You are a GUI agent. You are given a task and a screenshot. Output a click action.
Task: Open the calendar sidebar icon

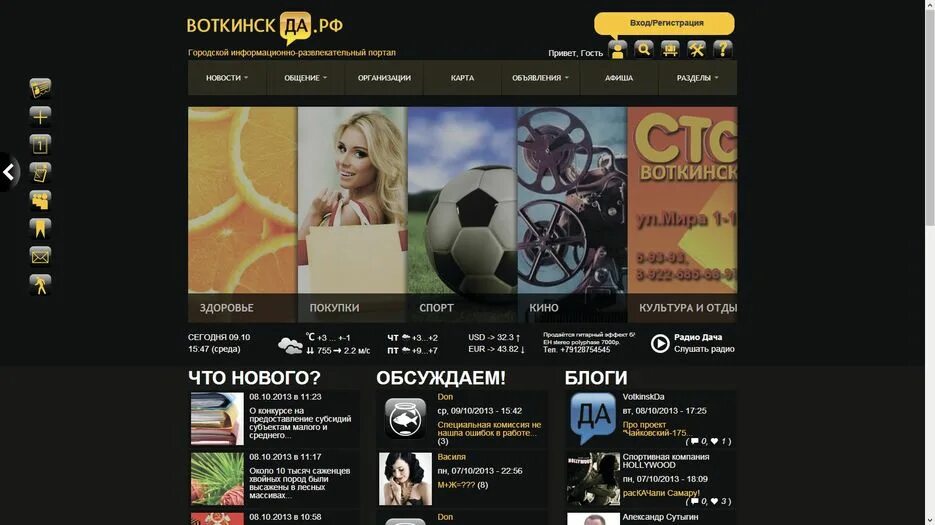pos(41,144)
